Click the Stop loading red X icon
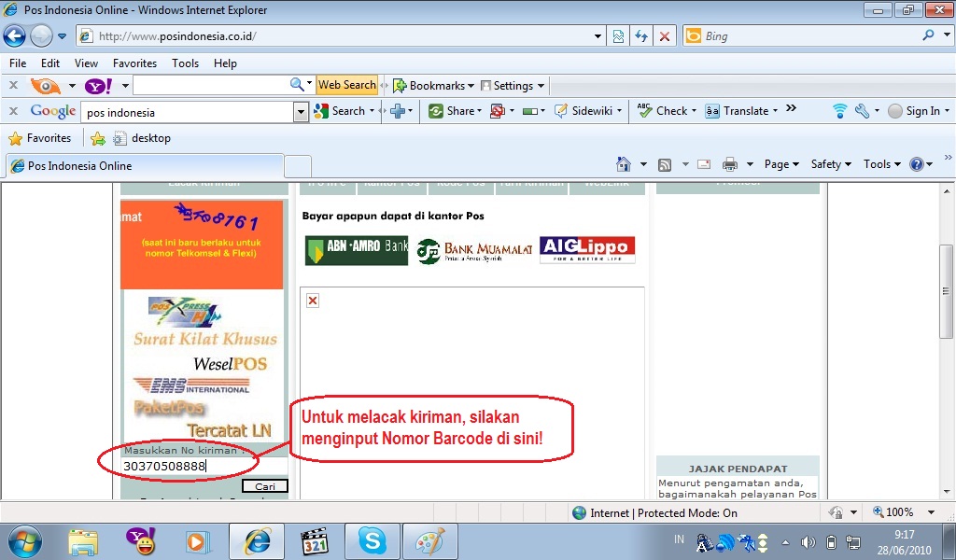Viewport: 956px width, 560px height. [x=665, y=36]
